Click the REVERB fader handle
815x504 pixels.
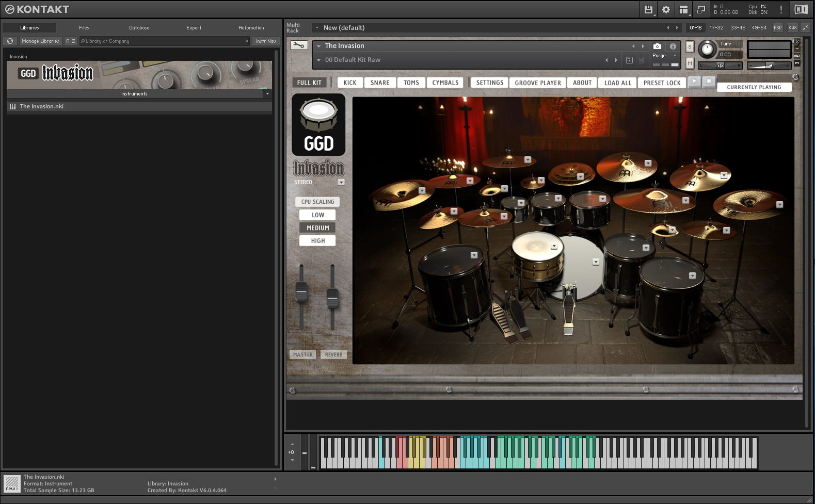(332, 298)
